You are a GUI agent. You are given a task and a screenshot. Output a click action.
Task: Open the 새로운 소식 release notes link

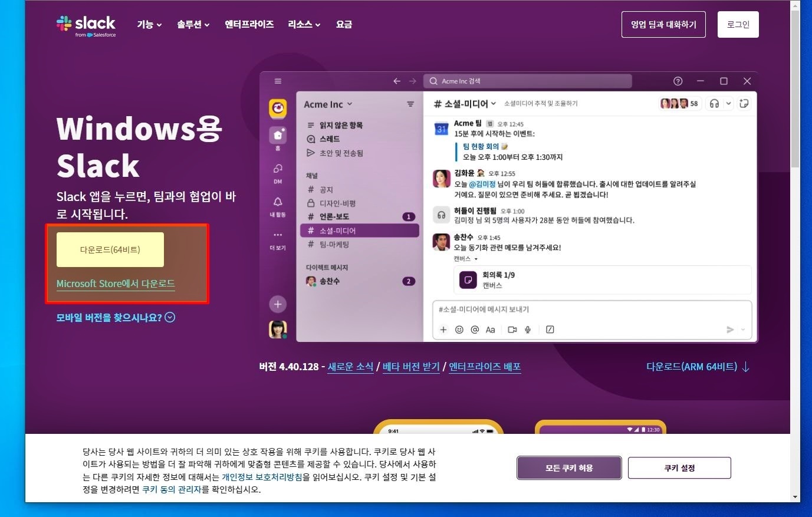click(350, 367)
